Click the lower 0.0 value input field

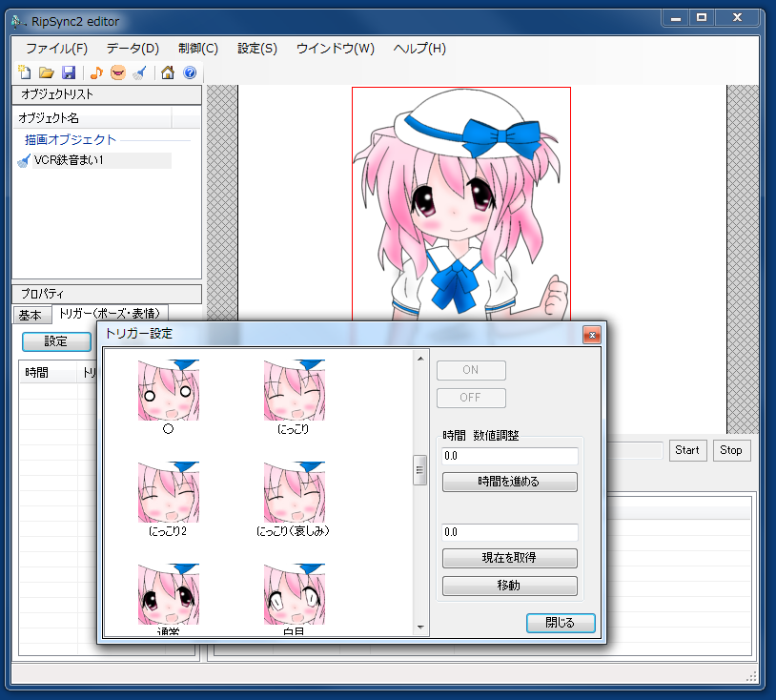click(510, 532)
